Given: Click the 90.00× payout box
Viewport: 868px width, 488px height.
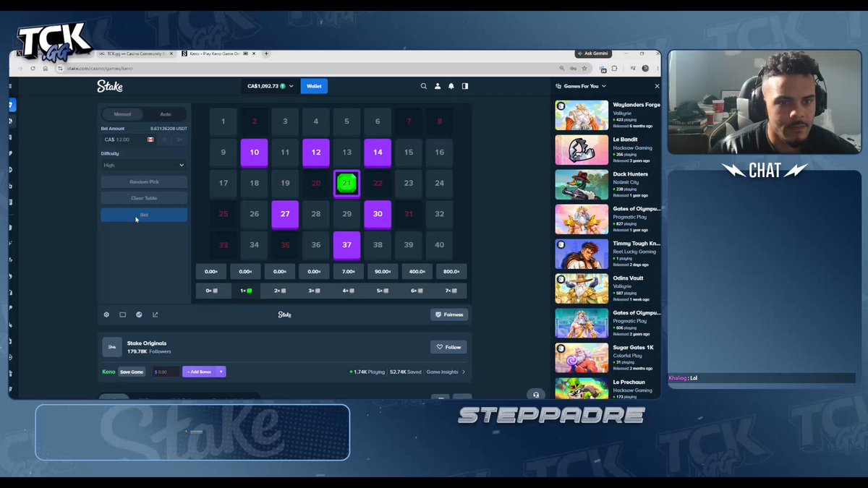Looking at the screenshot, I should pos(383,272).
